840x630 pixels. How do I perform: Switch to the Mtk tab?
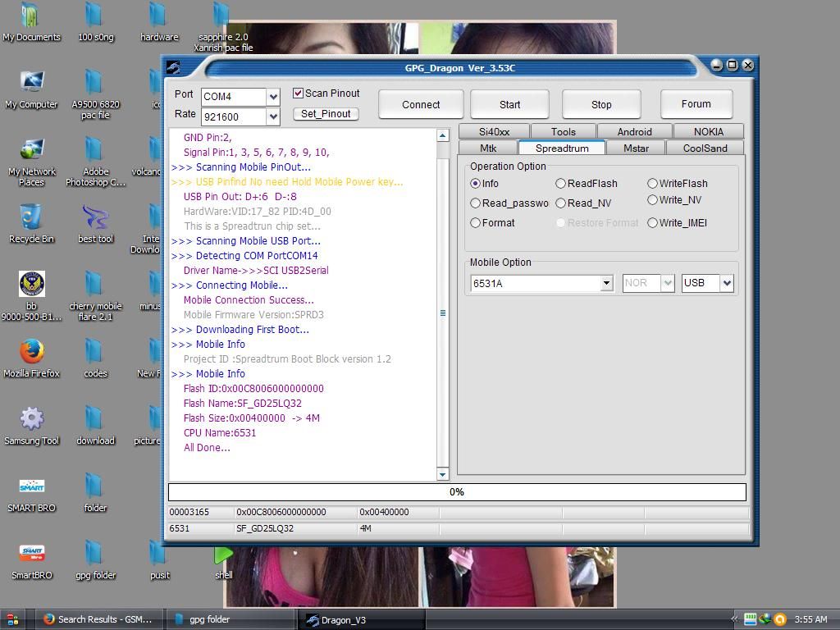coord(488,148)
